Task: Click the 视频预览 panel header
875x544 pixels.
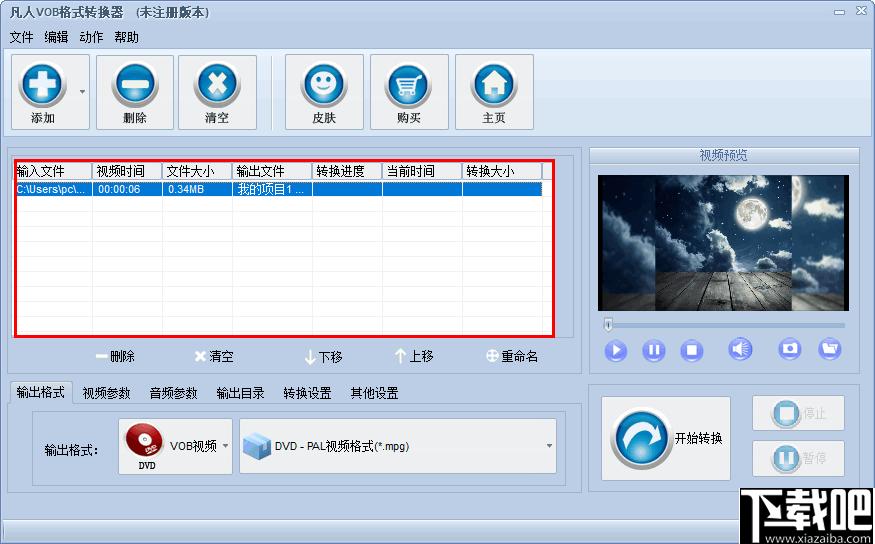Action: coord(724,156)
